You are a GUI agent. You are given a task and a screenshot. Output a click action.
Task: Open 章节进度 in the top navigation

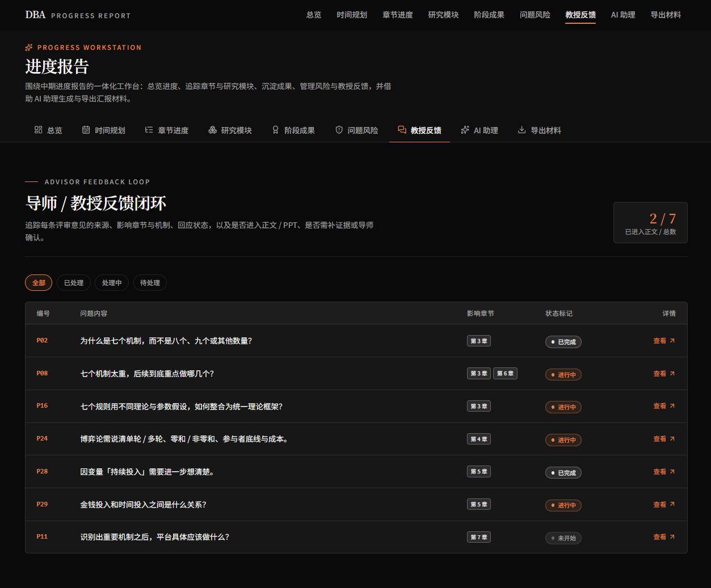coord(398,15)
